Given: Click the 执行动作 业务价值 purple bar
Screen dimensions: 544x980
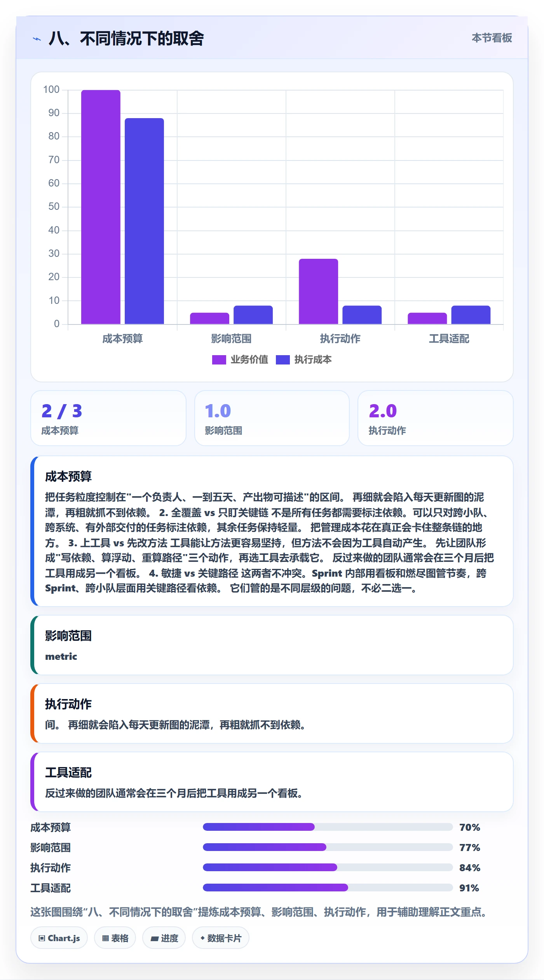Looking at the screenshot, I should [x=318, y=291].
